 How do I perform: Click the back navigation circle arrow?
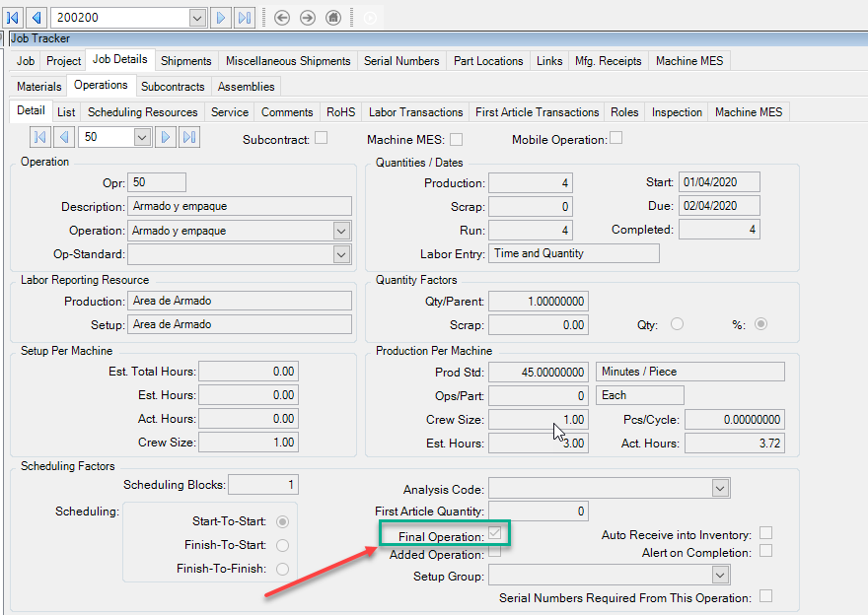click(x=282, y=18)
